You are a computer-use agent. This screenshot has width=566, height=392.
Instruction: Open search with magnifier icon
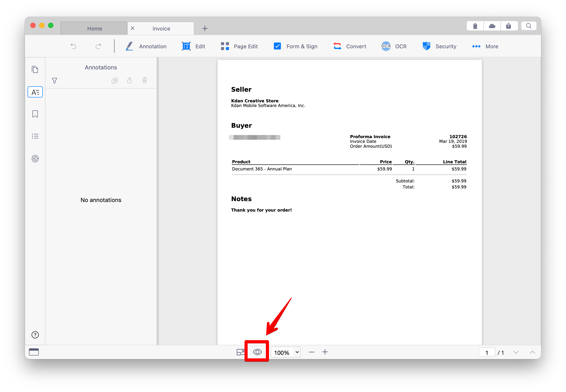[529, 26]
